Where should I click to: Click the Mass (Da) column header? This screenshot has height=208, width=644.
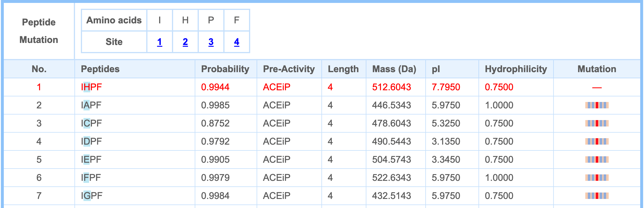394,69
